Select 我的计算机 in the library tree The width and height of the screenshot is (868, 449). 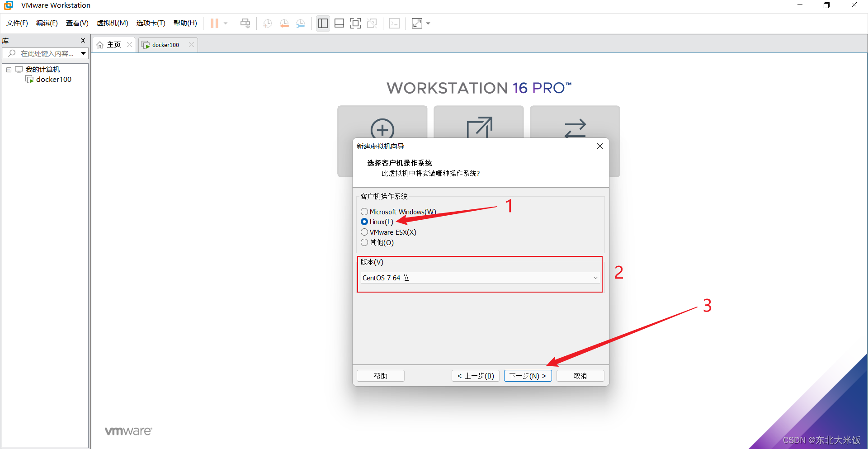[x=42, y=70]
